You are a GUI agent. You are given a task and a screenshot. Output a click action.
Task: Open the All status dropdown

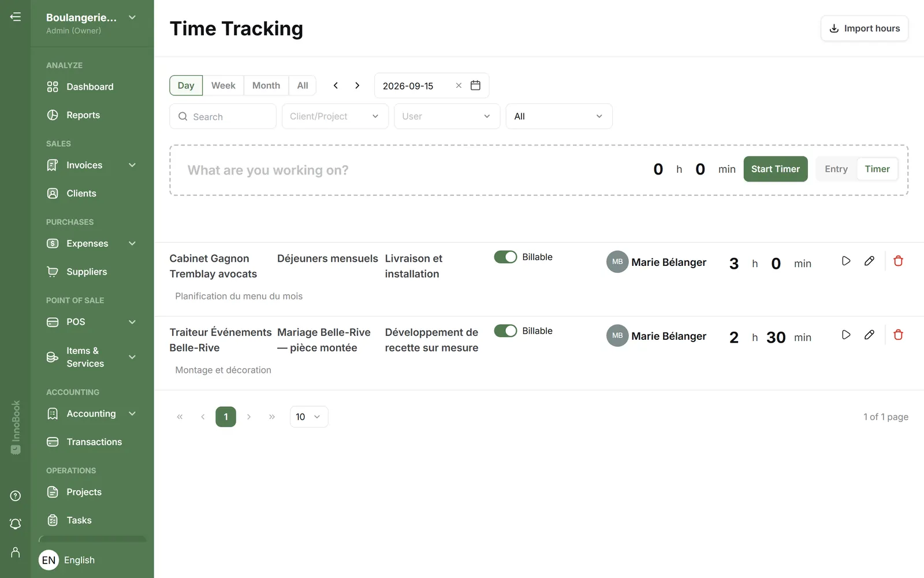point(559,116)
